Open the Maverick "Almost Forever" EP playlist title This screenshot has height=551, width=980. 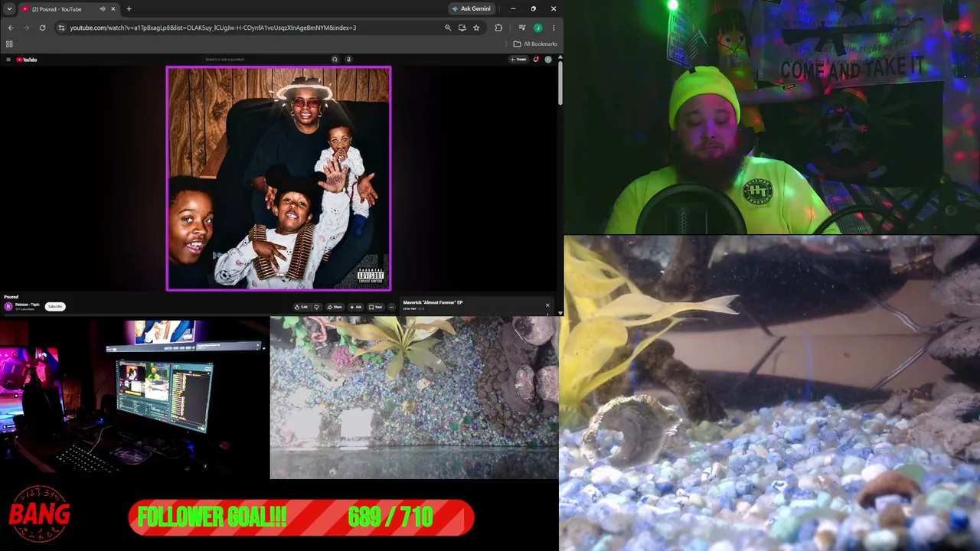coord(433,302)
